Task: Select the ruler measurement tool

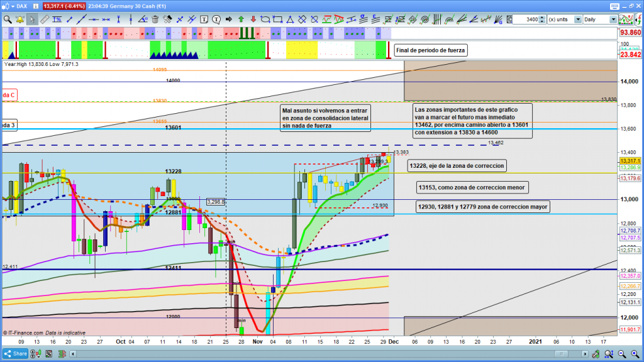Action: (45, 19)
